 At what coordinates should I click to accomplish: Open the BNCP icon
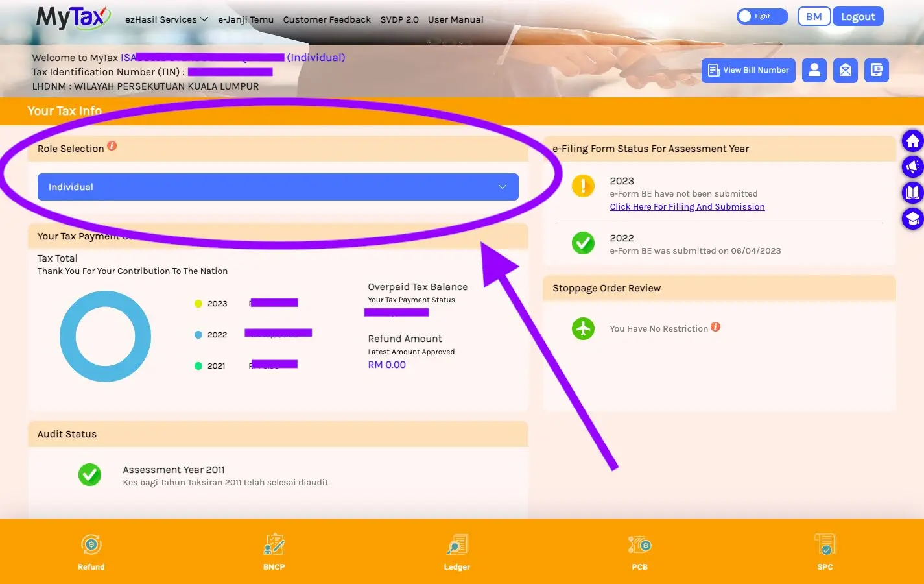coord(274,545)
